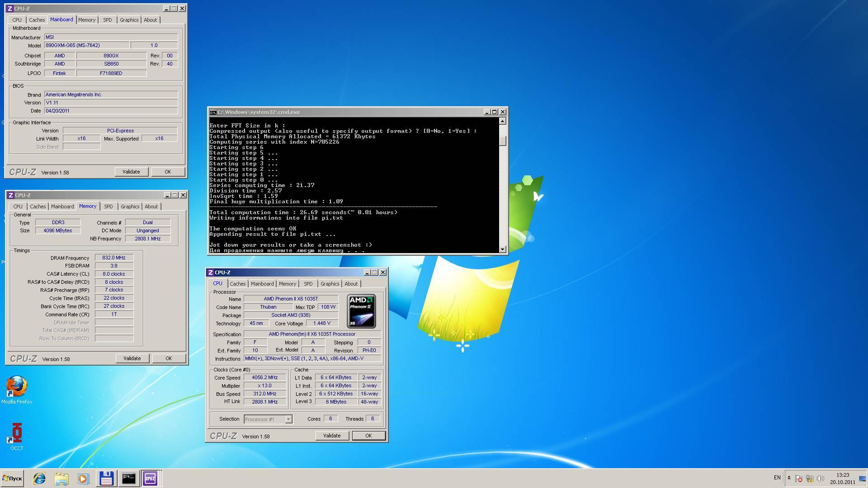The width and height of the screenshot is (868, 488).
Task: Click Bus Speed 312.0 MHz value
Action: pos(264,394)
